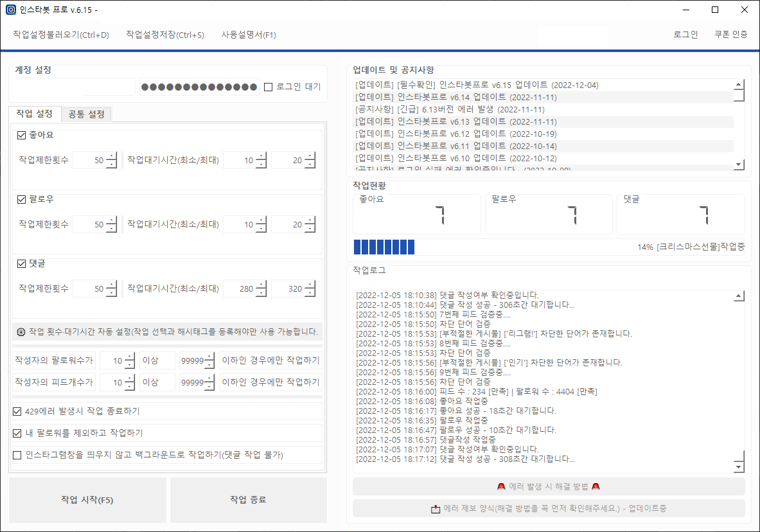
Task: Click the account ID input field
Action: 75,87
